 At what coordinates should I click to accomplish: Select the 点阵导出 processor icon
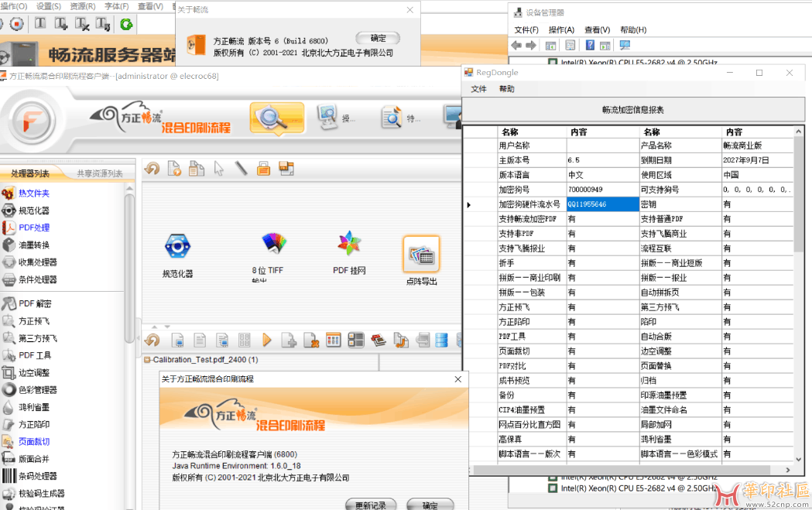[x=421, y=253]
